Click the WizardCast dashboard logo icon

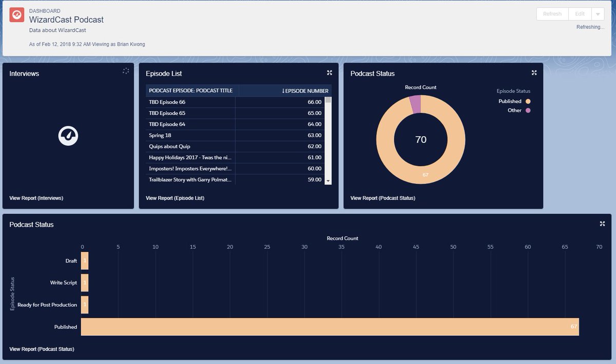point(17,15)
